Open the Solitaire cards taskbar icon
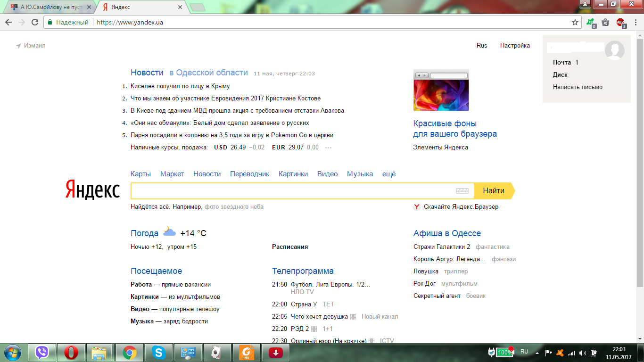The width and height of the screenshot is (644, 362). point(216,352)
